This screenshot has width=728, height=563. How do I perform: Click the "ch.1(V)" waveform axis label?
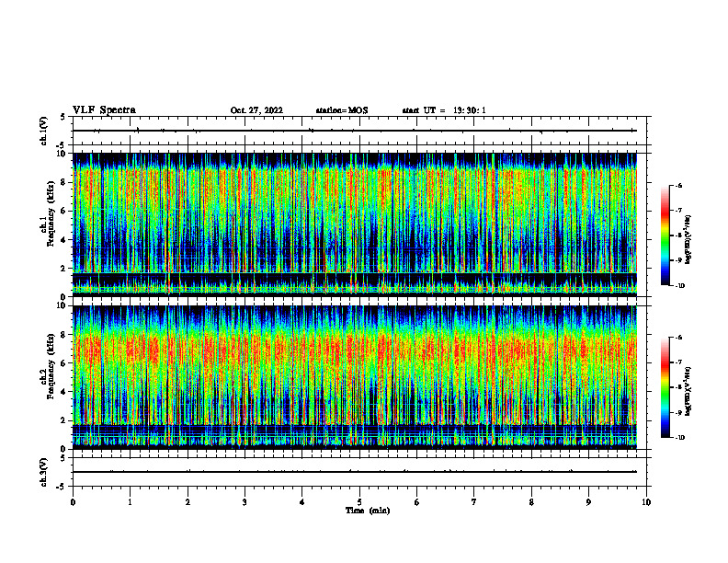click(43, 131)
